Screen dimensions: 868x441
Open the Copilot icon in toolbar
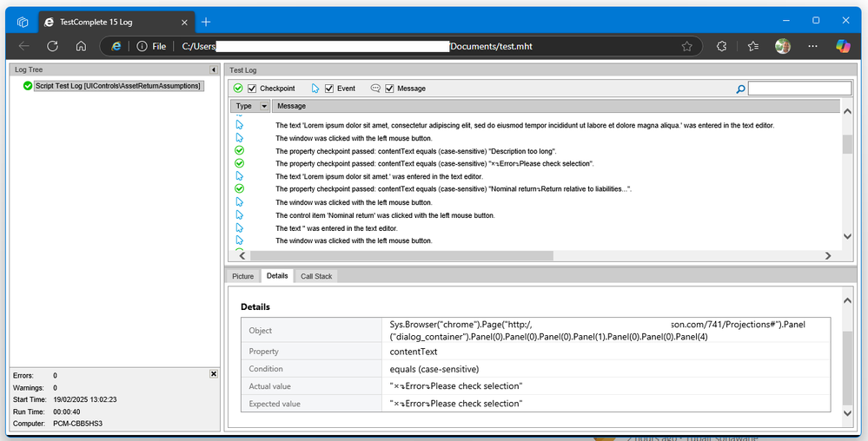click(842, 46)
